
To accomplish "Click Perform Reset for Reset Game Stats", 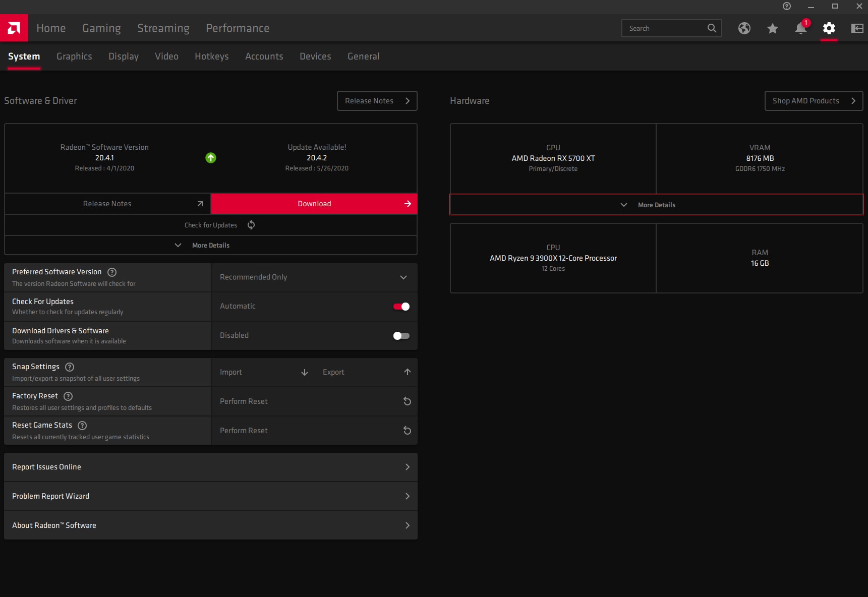I will point(314,431).
